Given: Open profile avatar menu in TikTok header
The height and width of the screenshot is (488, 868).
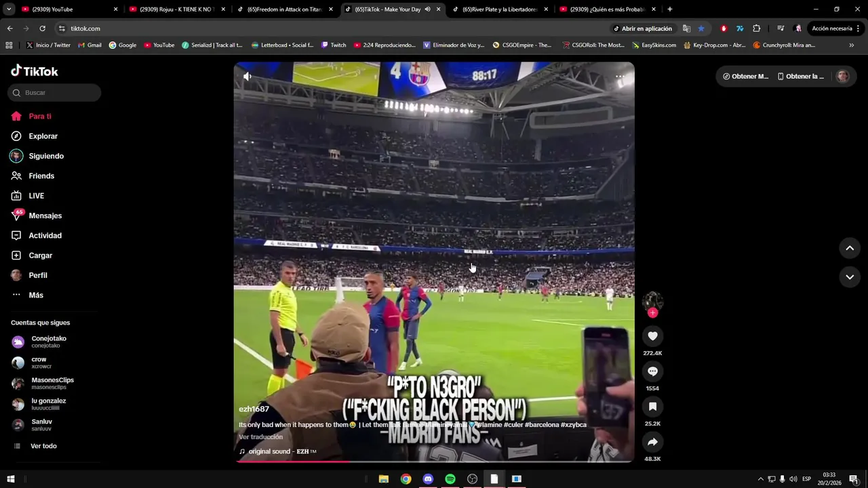Looking at the screenshot, I should click(x=842, y=77).
